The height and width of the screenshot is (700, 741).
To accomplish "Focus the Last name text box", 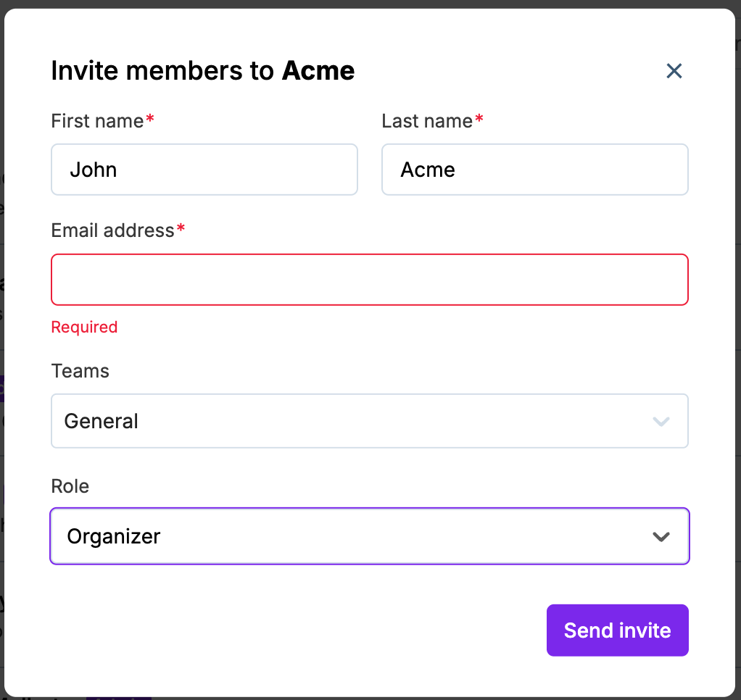I will click(534, 170).
